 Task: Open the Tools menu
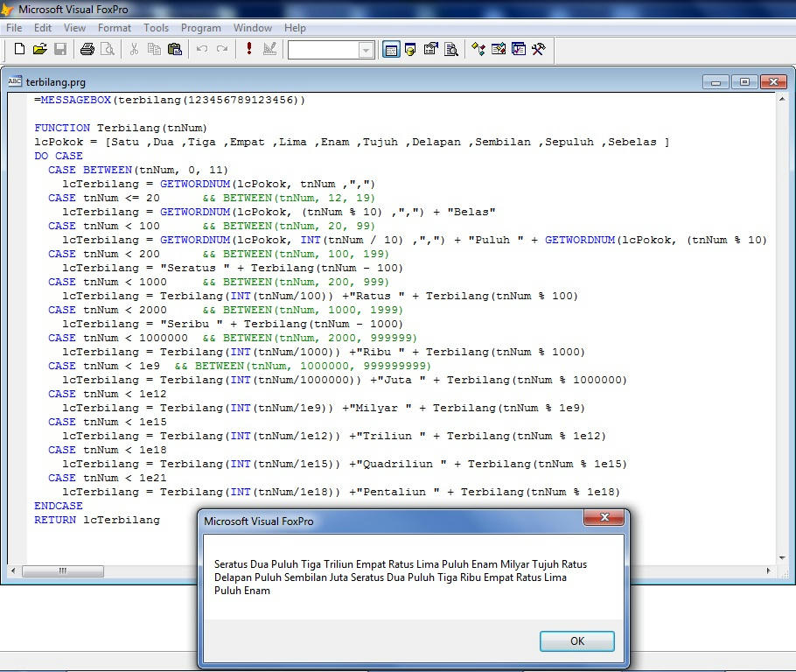pyautogui.click(x=156, y=28)
